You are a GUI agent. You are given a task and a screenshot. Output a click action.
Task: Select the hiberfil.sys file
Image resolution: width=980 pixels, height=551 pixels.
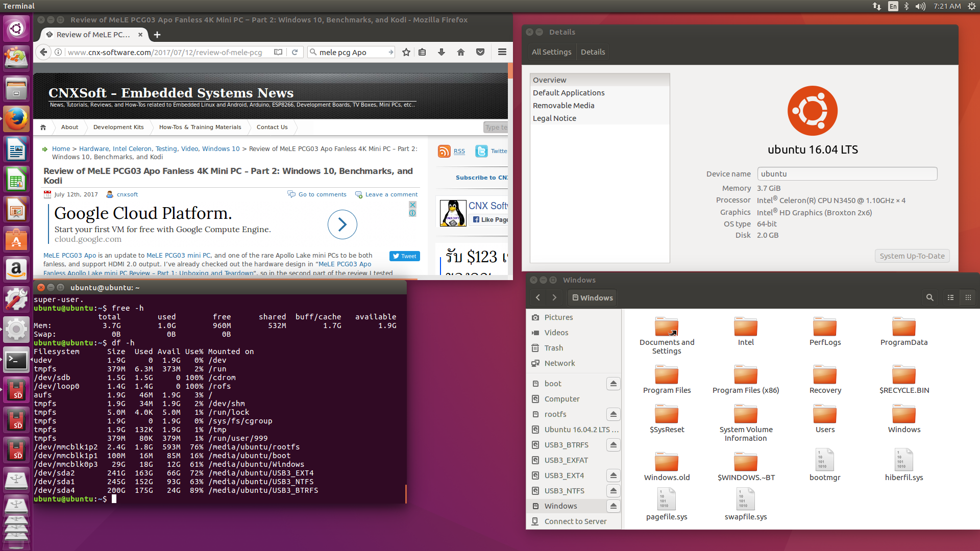click(904, 465)
